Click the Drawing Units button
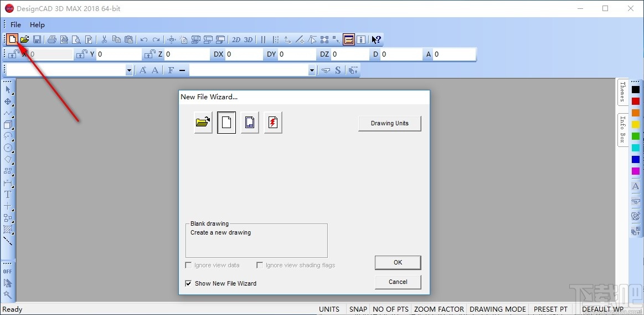The height and width of the screenshot is (315, 644). click(x=390, y=123)
